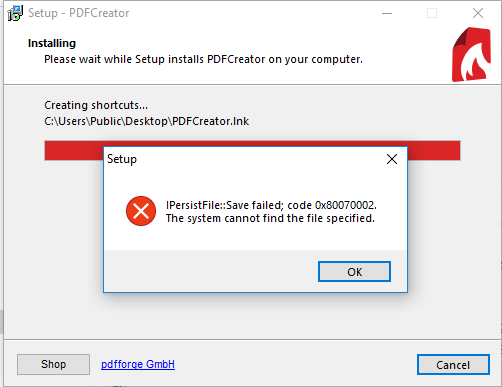This screenshot has width=502, height=387.
Task: Click the 'Setup - PDFCreator' window title
Action: point(79,13)
